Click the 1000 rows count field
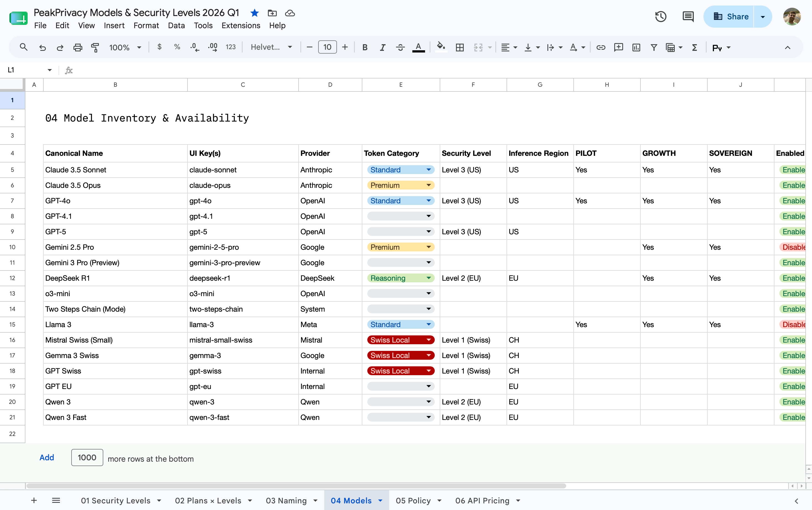This screenshot has width=812, height=510. coord(87,458)
